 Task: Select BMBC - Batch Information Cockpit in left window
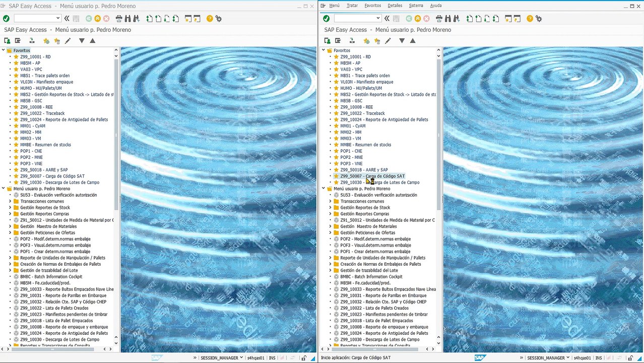[x=51, y=277]
